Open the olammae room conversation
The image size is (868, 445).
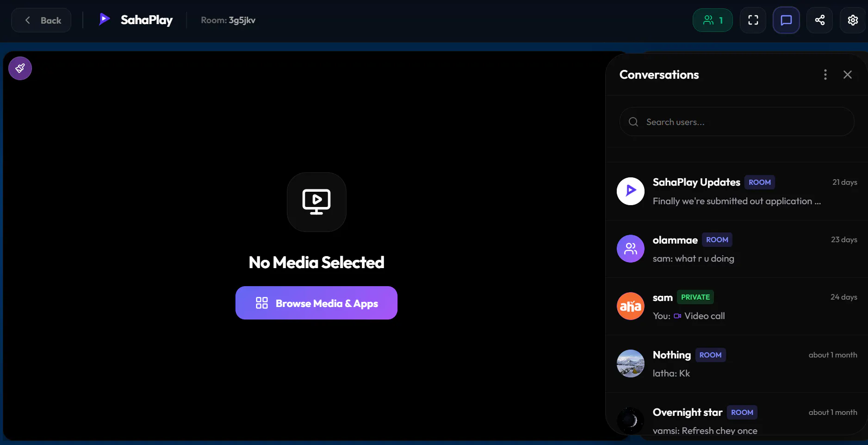click(737, 249)
